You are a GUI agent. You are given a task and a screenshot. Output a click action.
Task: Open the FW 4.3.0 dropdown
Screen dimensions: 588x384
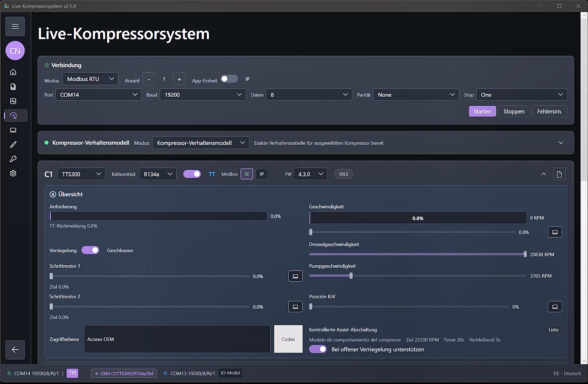(311, 174)
